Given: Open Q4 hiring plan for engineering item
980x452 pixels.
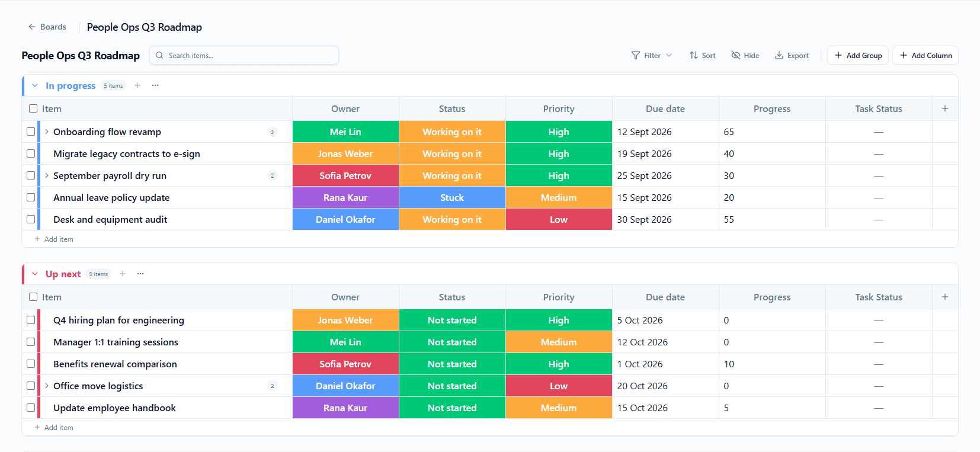Looking at the screenshot, I should pos(119,320).
